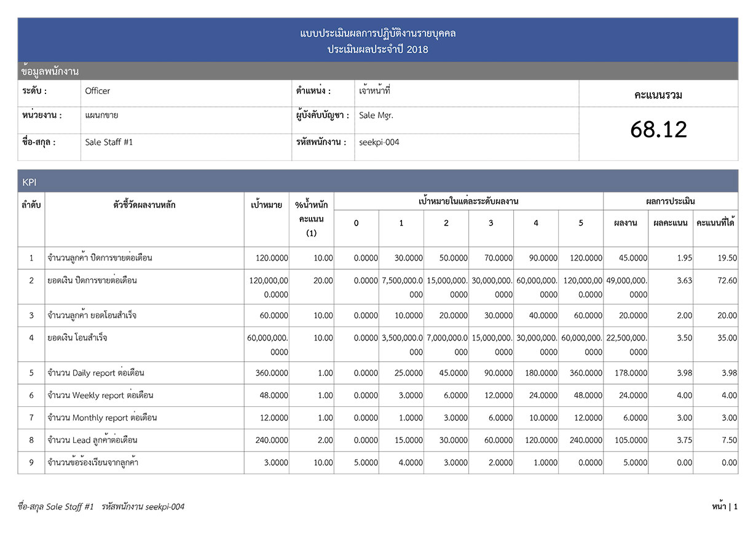
Task: Click the weight 20.00 in row 2
Action: click(x=323, y=281)
